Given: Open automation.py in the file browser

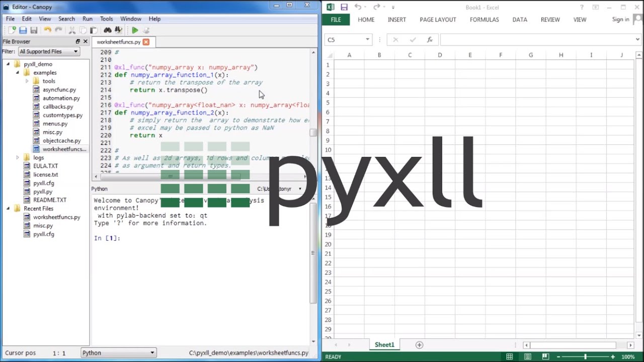Looking at the screenshot, I should [x=61, y=98].
